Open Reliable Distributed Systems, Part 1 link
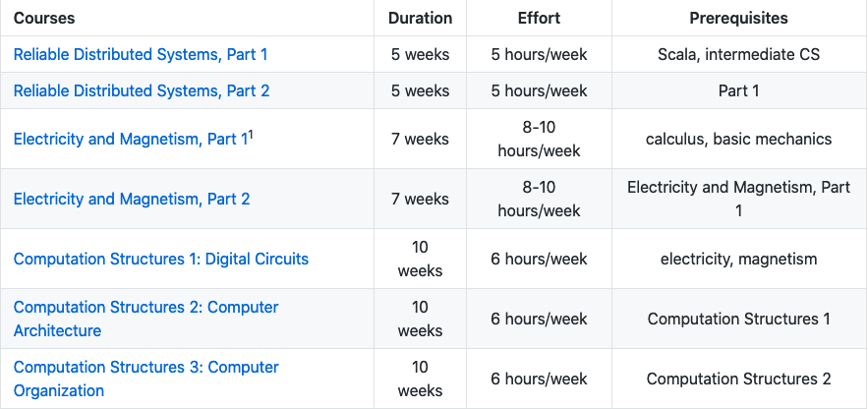 tap(141, 55)
